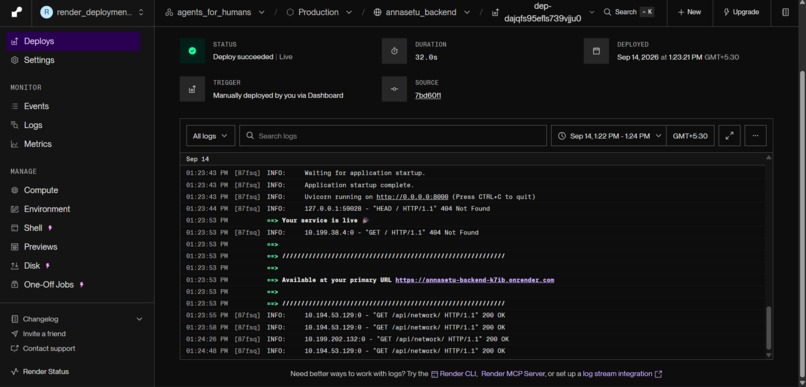Open Compute in the Manage section

[72, 190]
